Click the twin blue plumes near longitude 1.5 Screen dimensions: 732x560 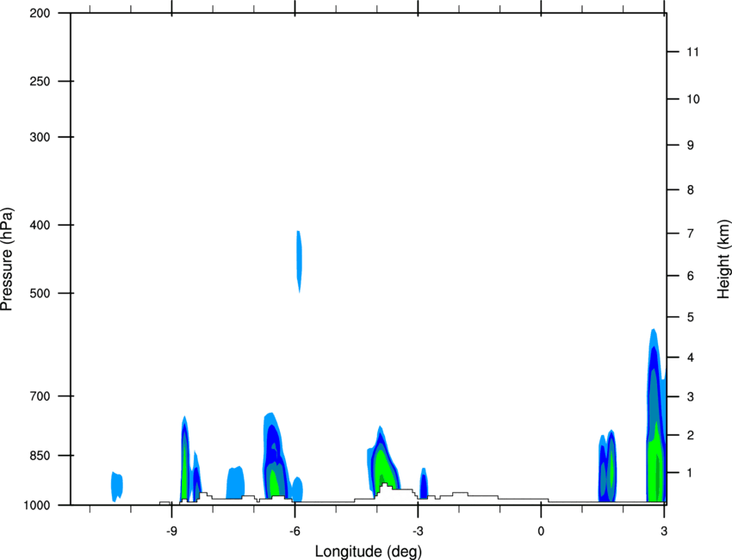(607, 466)
